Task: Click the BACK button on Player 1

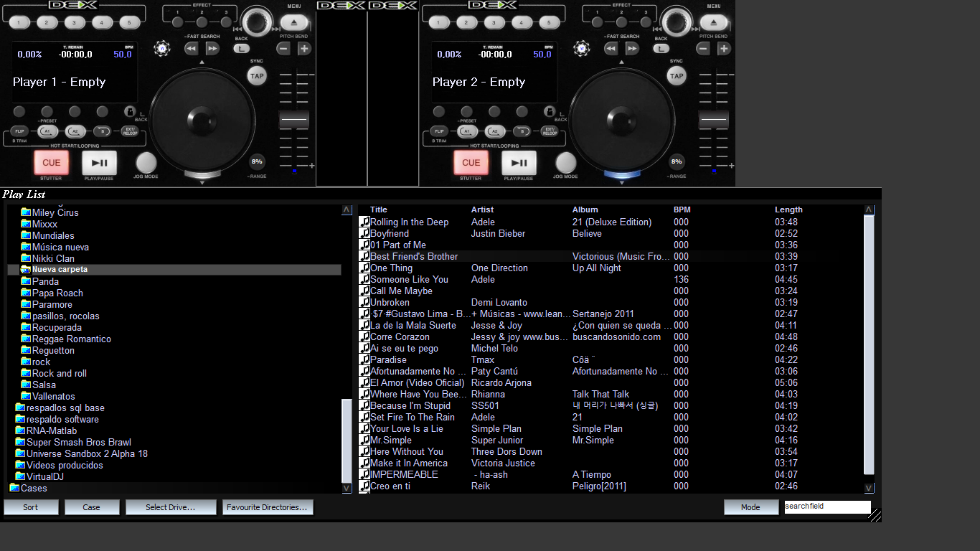Action: [241, 49]
